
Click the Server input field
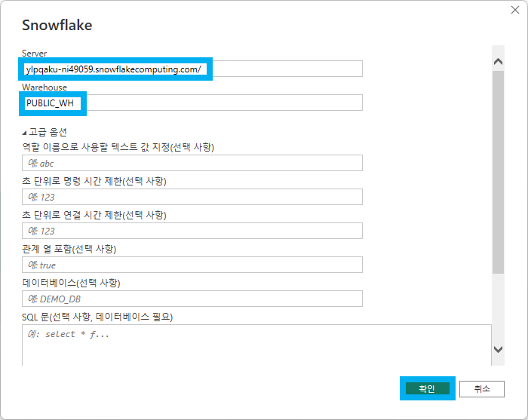[192, 69]
